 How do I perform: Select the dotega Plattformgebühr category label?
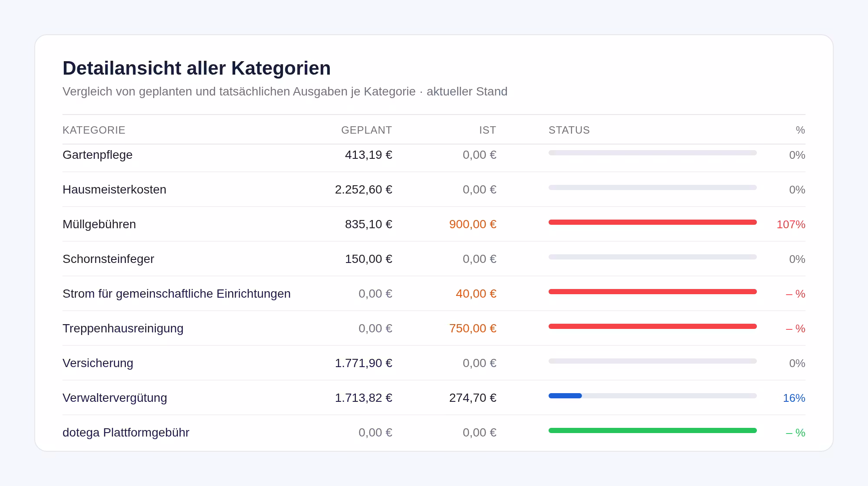(x=126, y=433)
